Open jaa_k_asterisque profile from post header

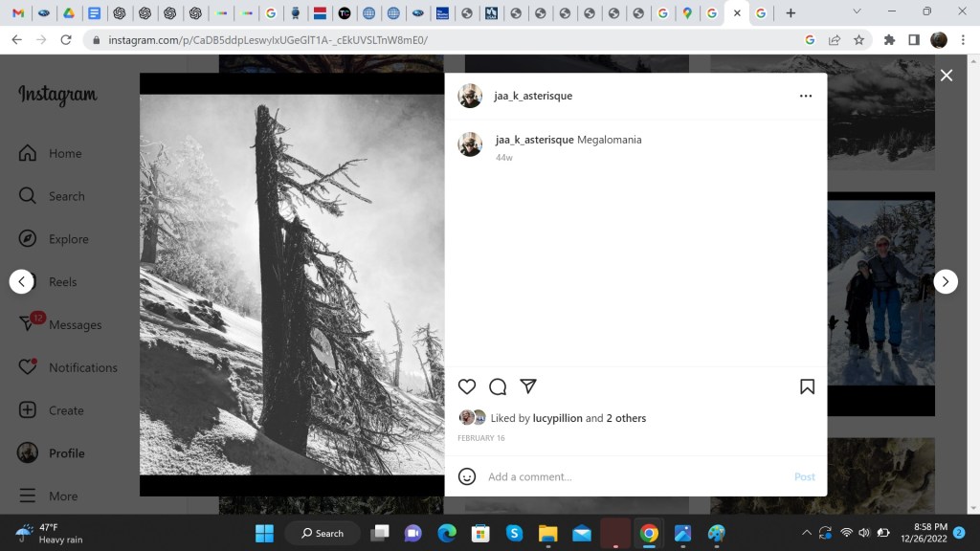point(533,96)
